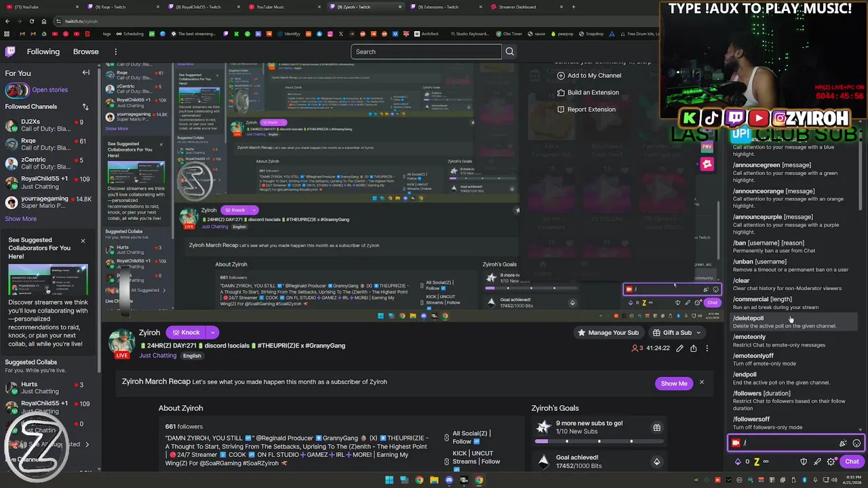Open Suggested Collaborators card thumbnail
This screenshot has width=868, height=488.
(x=48, y=280)
